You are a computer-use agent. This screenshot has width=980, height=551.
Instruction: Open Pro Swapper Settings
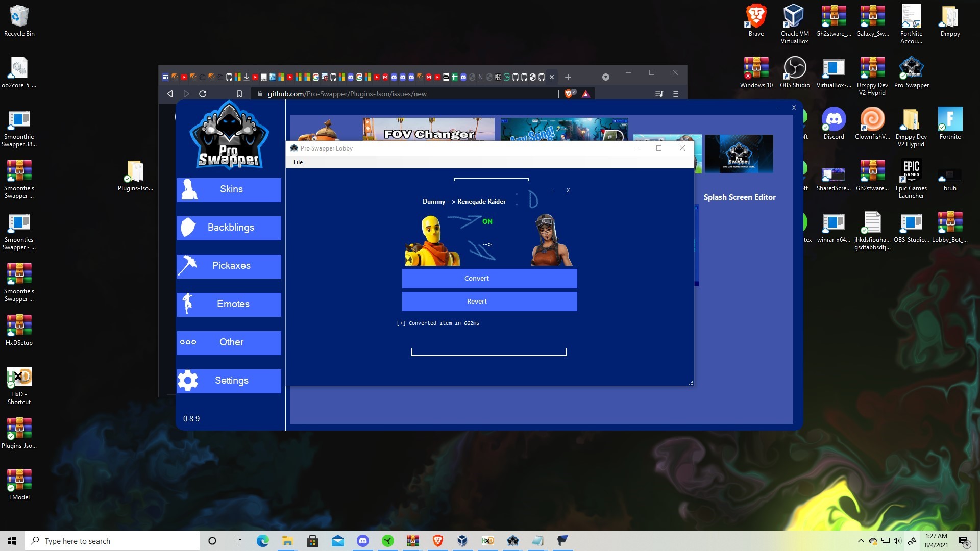(x=229, y=381)
